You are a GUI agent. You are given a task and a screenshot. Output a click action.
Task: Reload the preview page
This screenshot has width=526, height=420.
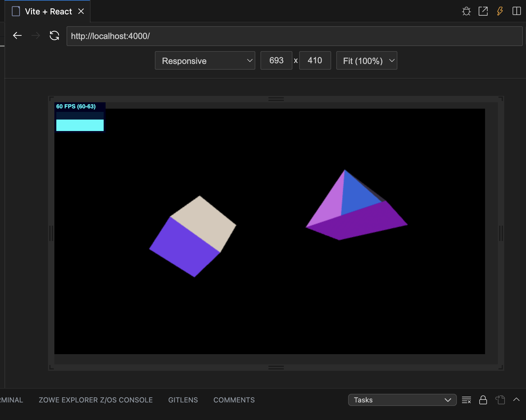coord(54,35)
